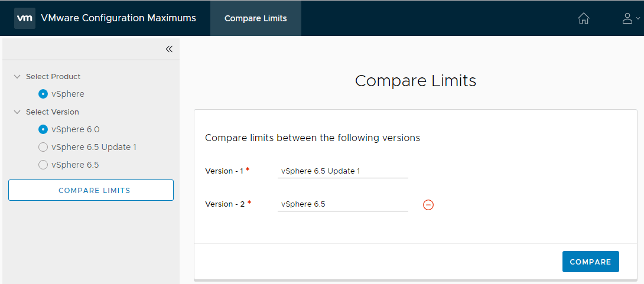Go to home via house icon

(584, 18)
